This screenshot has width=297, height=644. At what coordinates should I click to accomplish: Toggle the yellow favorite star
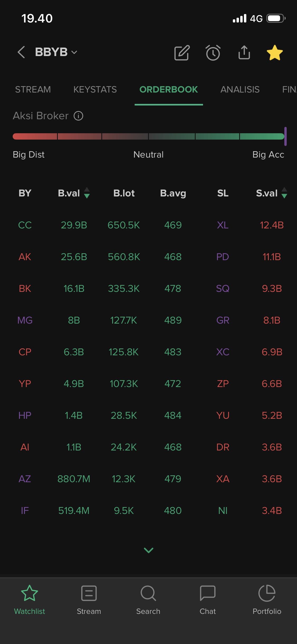point(275,53)
